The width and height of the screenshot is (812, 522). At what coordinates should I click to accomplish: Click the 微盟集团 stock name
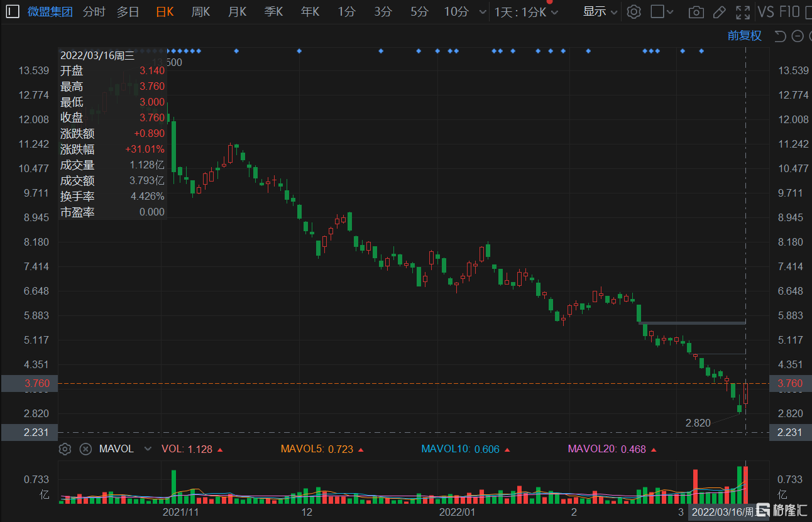pos(50,11)
